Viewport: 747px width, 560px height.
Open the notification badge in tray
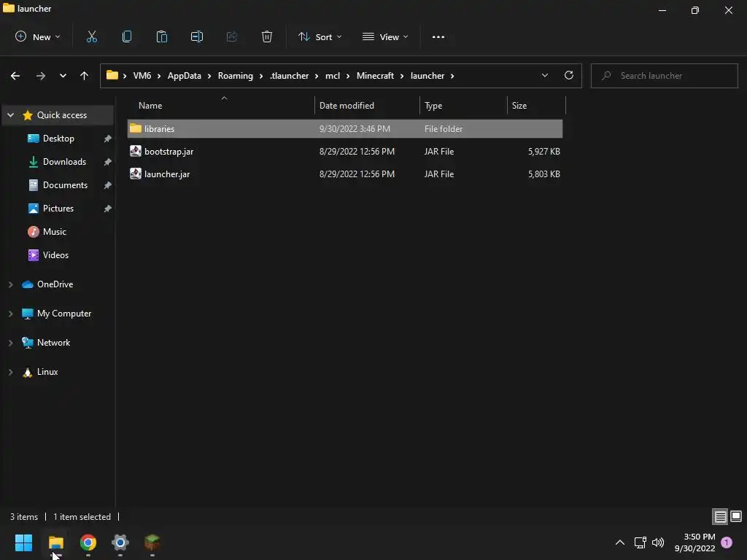(727, 542)
